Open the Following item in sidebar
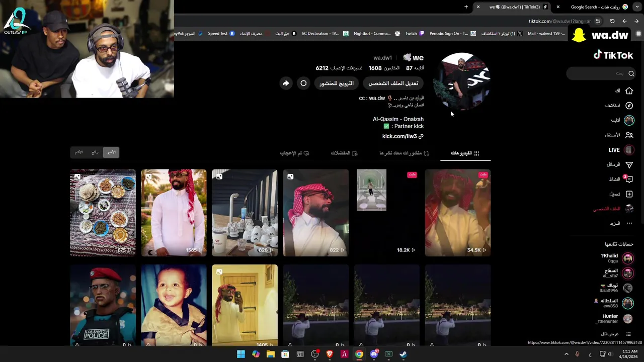644x362 pixels. click(x=622, y=120)
